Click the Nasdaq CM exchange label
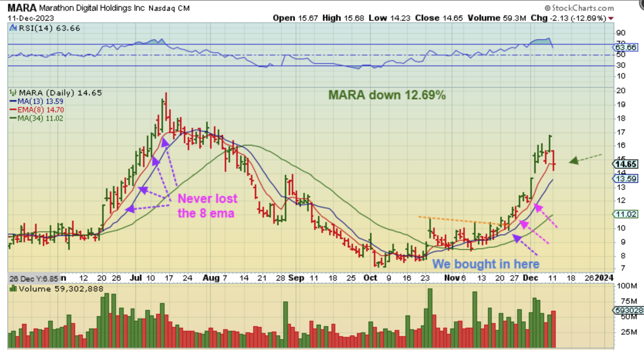 (169, 8)
